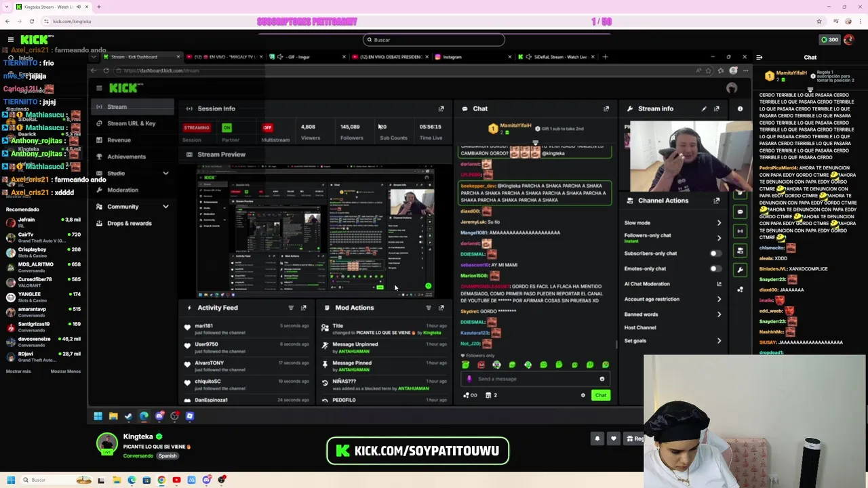Pop out the Mod Actions panel
The height and width of the screenshot is (488, 868).
[x=441, y=308]
